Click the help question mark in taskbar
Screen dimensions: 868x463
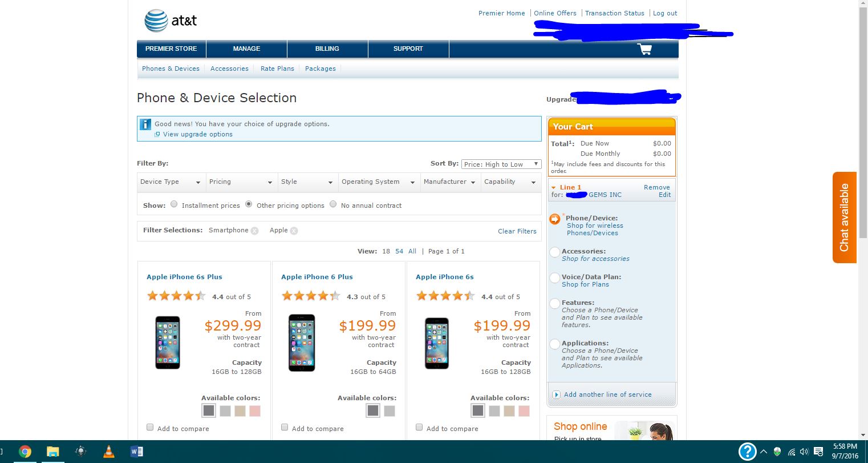click(747, 452)
